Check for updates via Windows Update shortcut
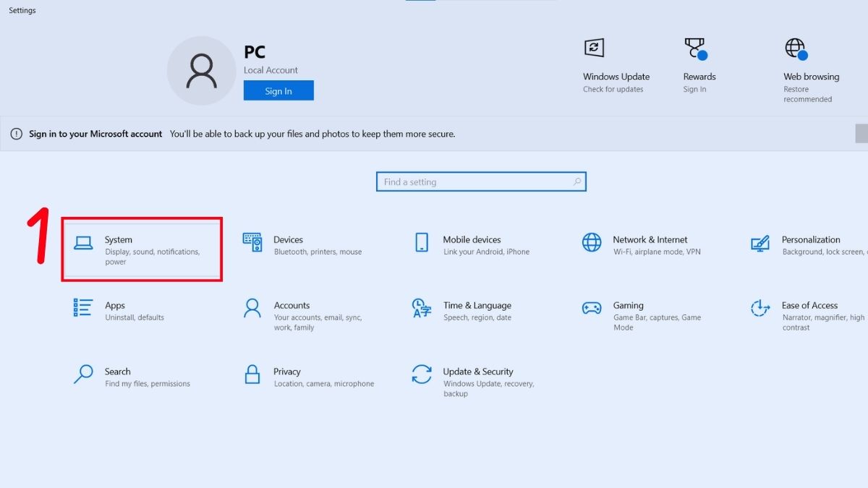Image resolution: width=868 pixels, height=488 pixels. pyautogui.click(x=616, y=65)
